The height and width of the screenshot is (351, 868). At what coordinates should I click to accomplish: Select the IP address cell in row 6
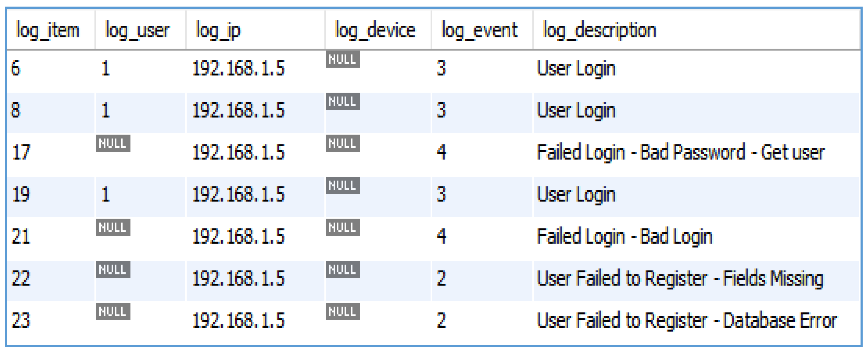tap(238, 68)
